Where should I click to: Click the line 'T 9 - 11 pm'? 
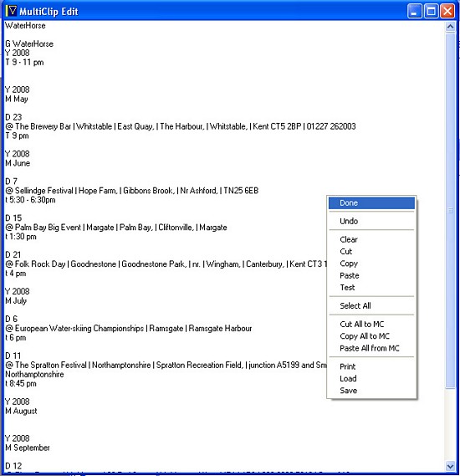(24, 63)
